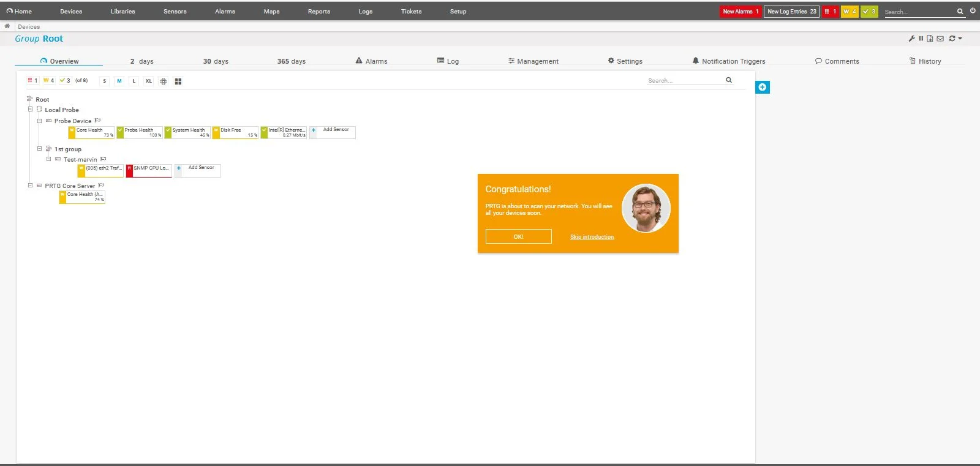Click the envelope notification icon
The image size is (980, 466).
[x=940, y=39]
